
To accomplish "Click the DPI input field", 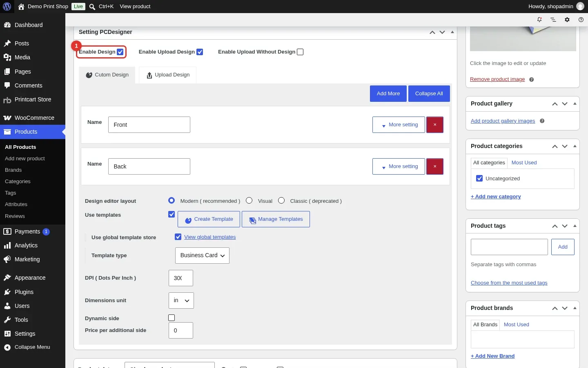I will click(181, 278).
